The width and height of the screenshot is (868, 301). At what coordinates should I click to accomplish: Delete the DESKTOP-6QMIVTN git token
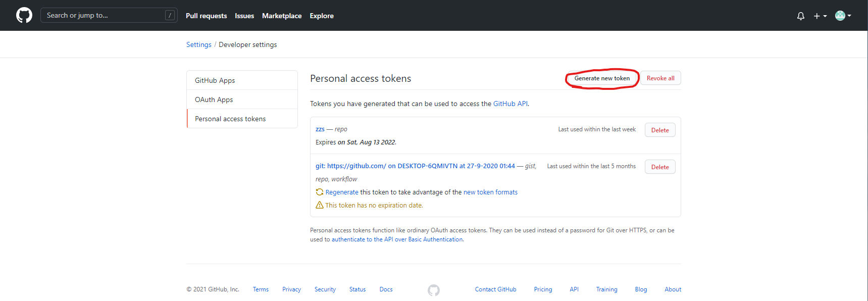pos(660,167)
